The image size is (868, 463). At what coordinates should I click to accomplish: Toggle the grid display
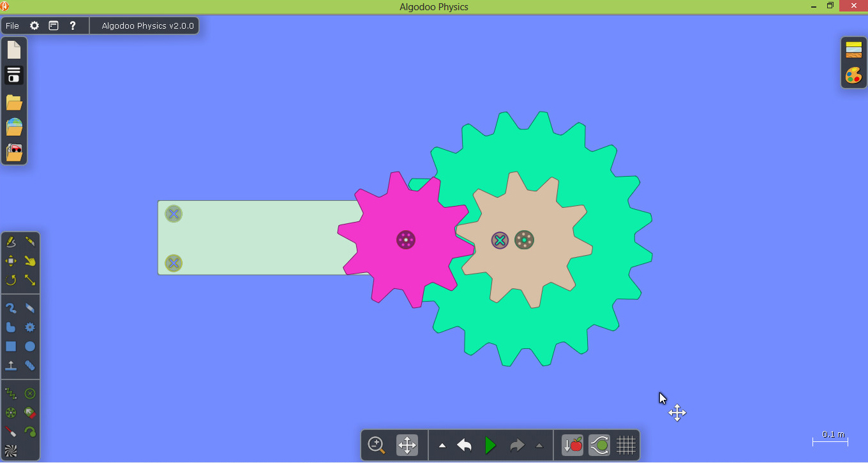click(x=625, y=445)
